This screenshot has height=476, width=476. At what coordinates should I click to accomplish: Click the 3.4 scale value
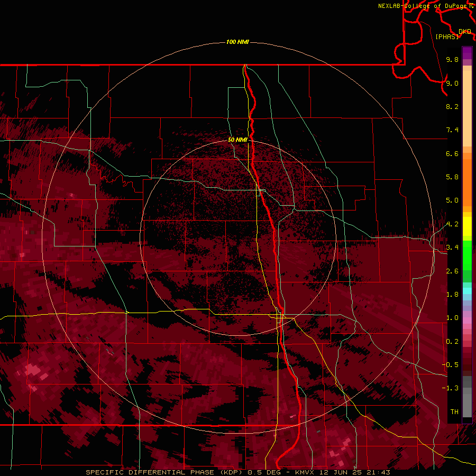point(452,248)
